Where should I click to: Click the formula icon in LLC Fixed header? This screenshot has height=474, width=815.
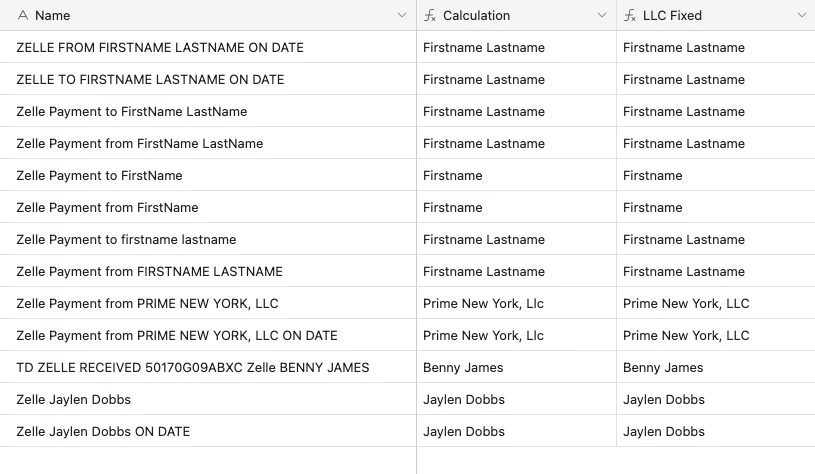(630, 16)
